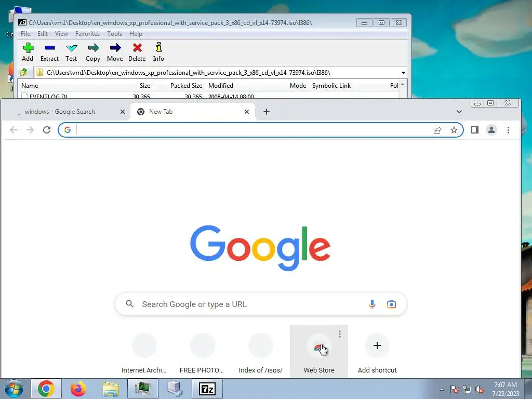Click the Mode column header in 7-Zip

tap(283, 86)
